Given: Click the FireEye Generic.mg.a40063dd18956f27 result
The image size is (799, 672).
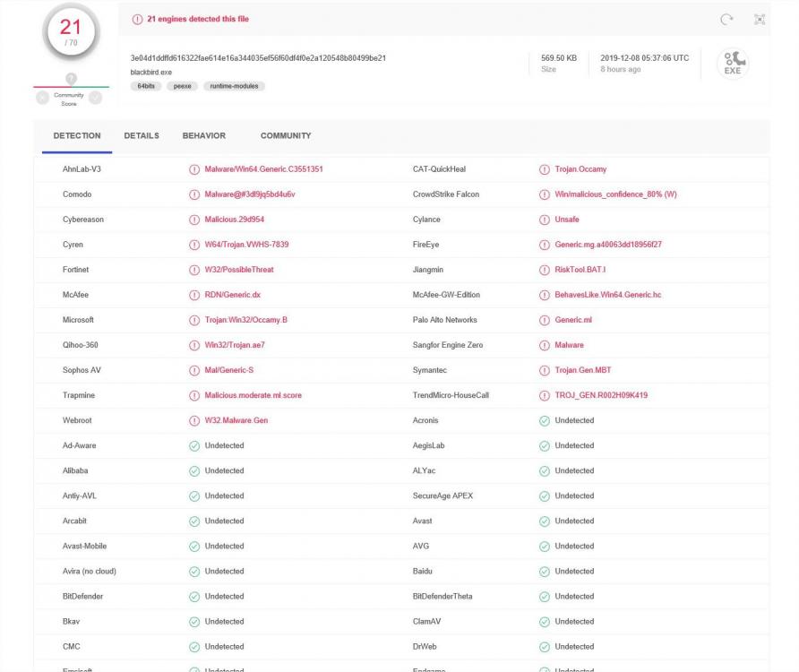Looking at the screenshot, I should [608, 245].
